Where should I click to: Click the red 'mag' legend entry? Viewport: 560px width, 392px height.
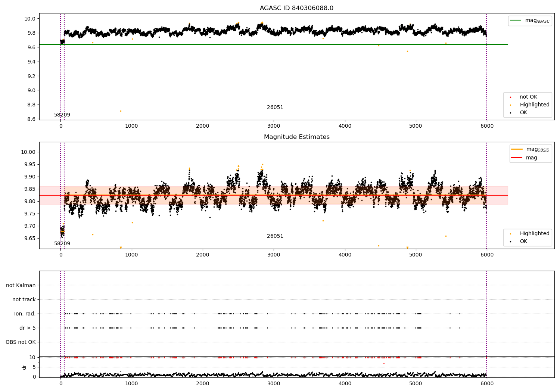tap(525, 158)
